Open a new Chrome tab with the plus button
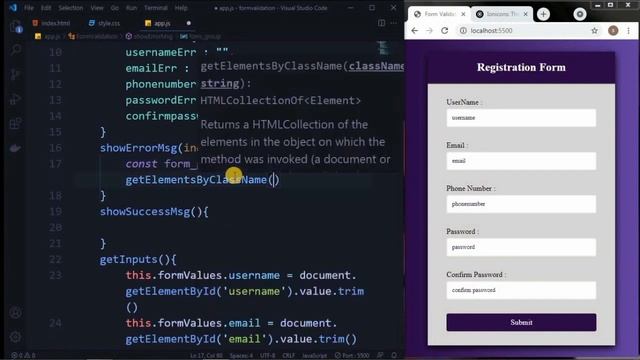Screen dimensions: 640x360 [x=543, y=14]
